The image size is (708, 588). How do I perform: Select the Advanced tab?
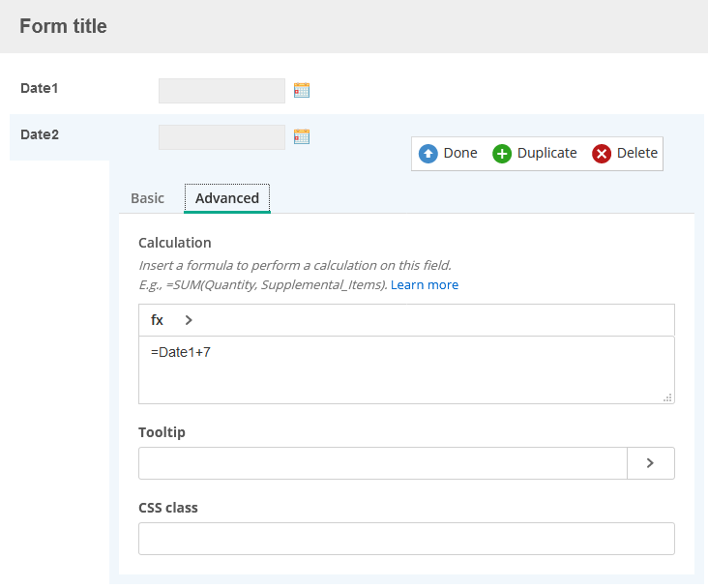[x=227, y=198]
